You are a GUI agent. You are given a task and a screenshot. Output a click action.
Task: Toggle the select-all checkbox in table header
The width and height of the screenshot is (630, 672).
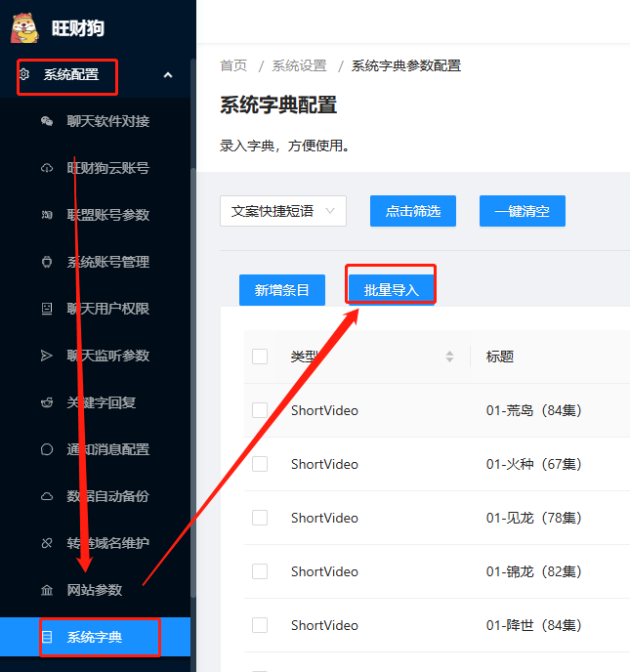click(260, 357)
